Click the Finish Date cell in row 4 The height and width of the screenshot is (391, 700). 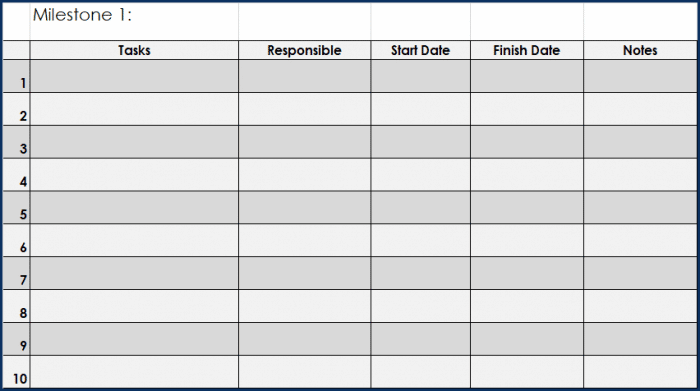click(527, 175)
